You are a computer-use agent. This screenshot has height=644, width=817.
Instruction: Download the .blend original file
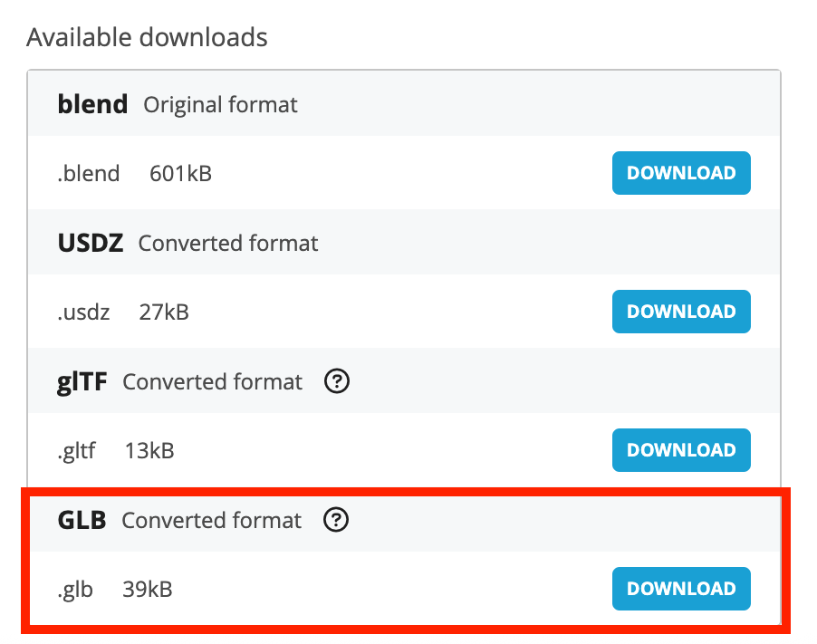click(x=681, y=173)
